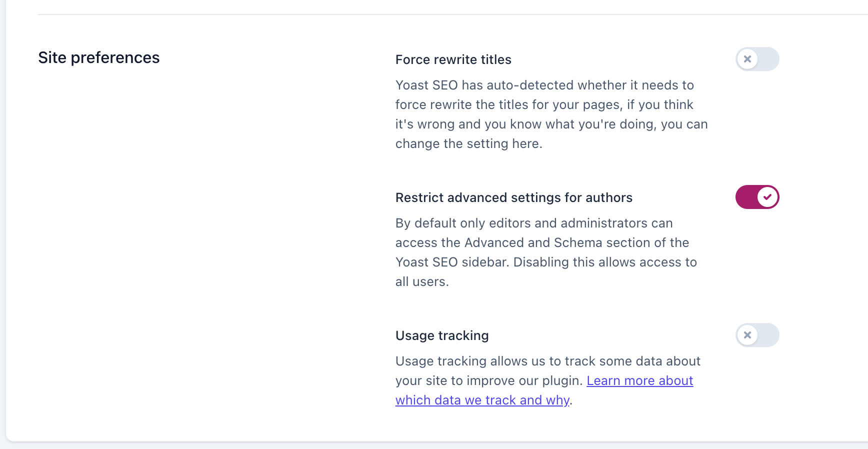Screen dimensions: 868x449
Task: Follow the 'which data we track and why' link text
Action: [x=482, y=400]
